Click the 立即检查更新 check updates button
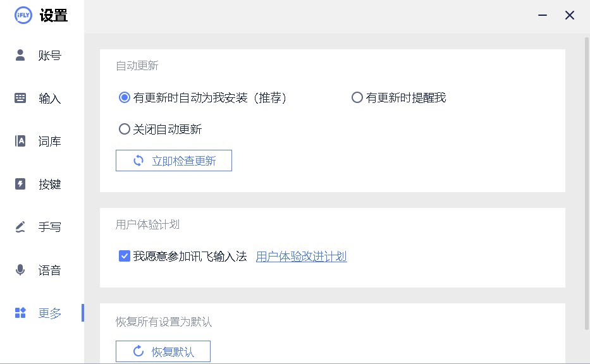Image resolution: width=590 pixels, height=364 pixels. coord(173,160)
